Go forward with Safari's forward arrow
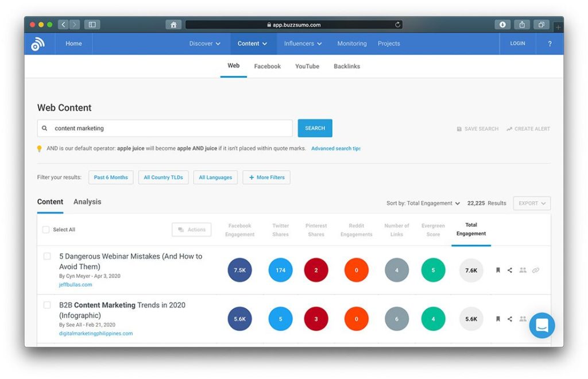The width and height of the screenshot is (588, 379). pyautogui.click(x=75, y=25)
